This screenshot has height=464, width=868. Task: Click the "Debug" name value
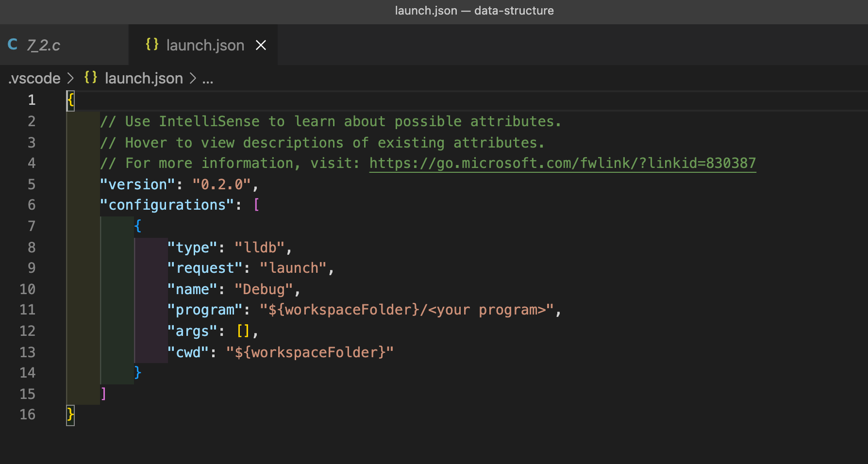click(264, 289)
